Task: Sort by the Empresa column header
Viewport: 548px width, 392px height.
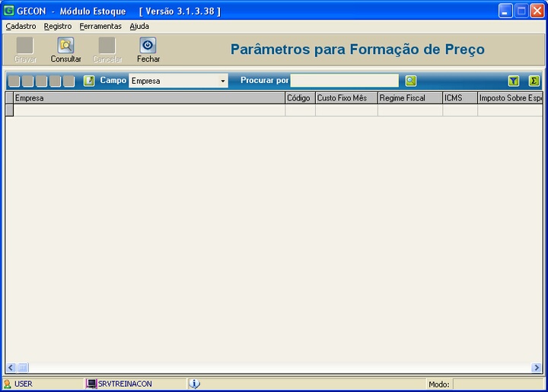Action: pyautogui.click(x=149, y=98)
